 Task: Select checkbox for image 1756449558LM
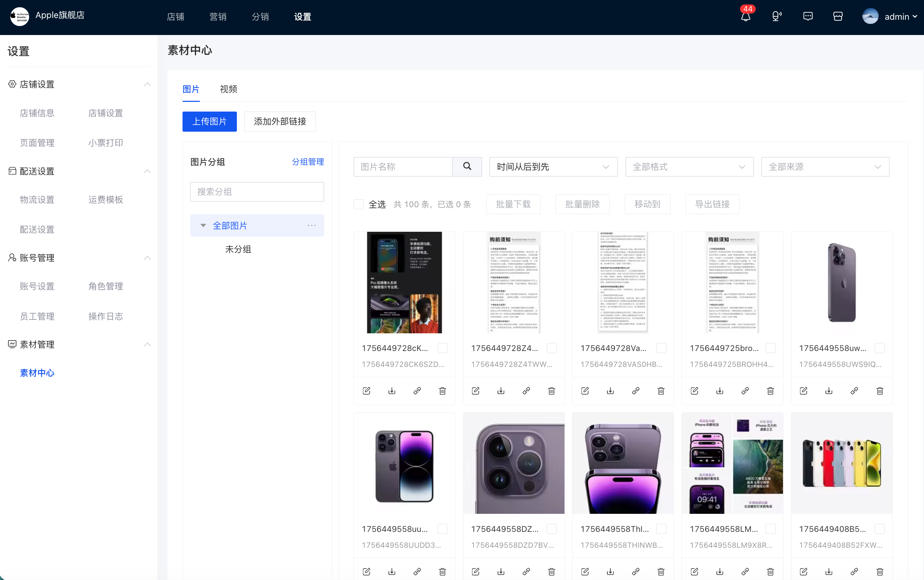[770, 529]
